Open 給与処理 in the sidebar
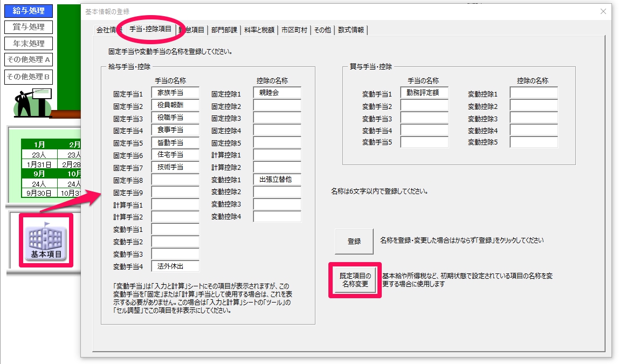619x364 pixels. coord(29,11)
